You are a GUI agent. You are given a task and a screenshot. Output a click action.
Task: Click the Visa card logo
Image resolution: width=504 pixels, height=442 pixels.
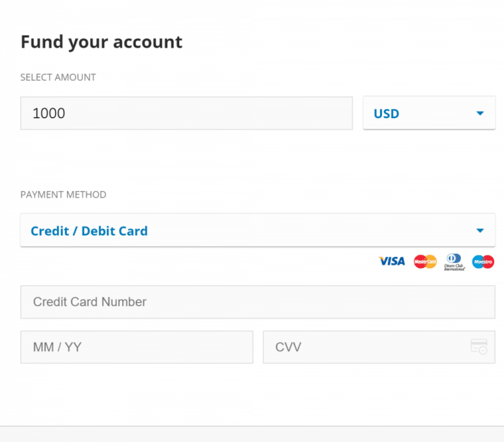click(x=392, y=261)
